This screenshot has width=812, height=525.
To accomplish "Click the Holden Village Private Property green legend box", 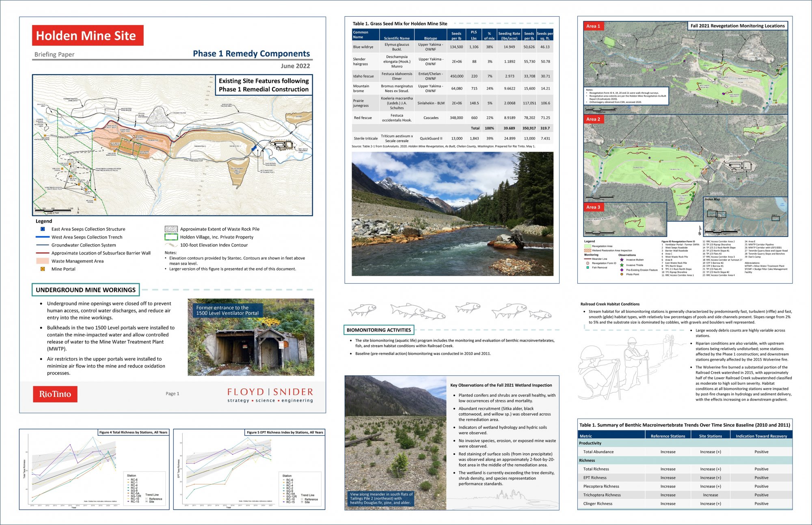I will pos(171,237).
